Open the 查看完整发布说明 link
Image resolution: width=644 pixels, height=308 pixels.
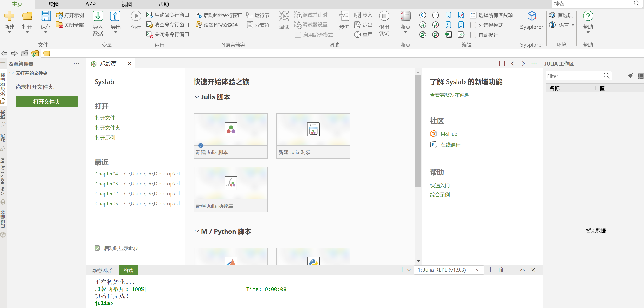tap(449, 95)
